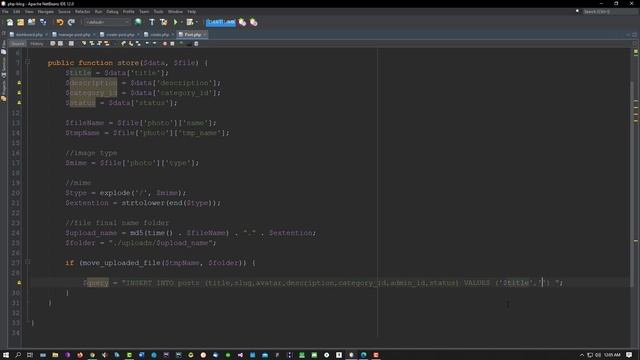Click the '//image type' comment line
Viewport: 640px width, 360px height.
coord(91,153)
